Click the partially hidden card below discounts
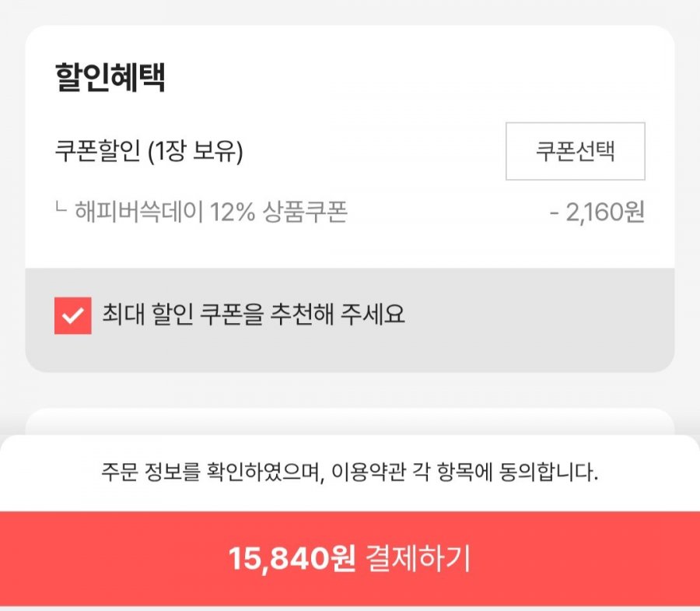 [x=349, y=422]
